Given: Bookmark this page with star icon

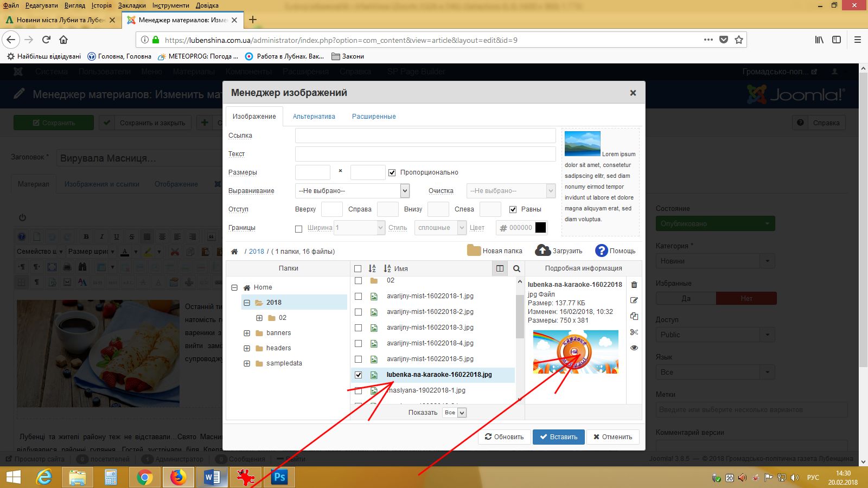Looking at the screenshot, I should tap(738, 40).
